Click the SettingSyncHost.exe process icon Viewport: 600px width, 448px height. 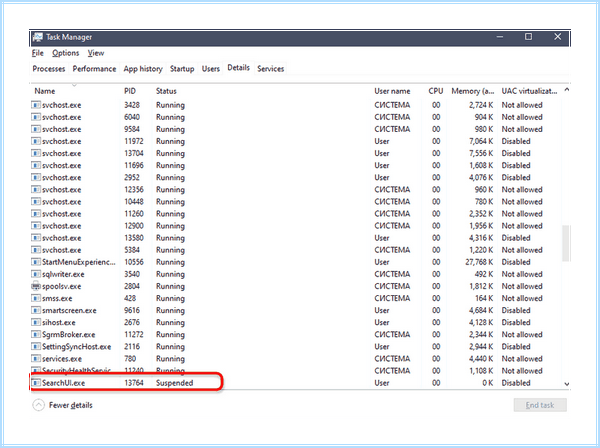(x=36, y=347)
